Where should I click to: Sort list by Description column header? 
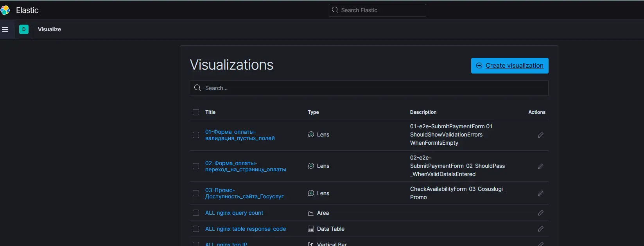[x=423, y=112]
